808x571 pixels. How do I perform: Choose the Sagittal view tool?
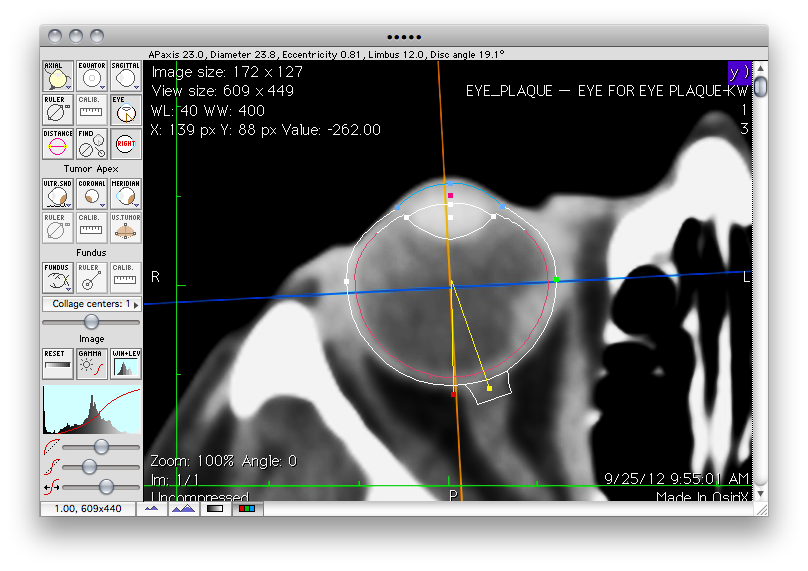pos(126,76)
